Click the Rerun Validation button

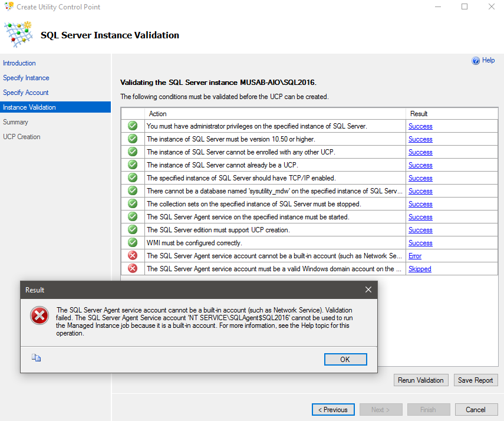pyautogui.click(x=421, y=380)
